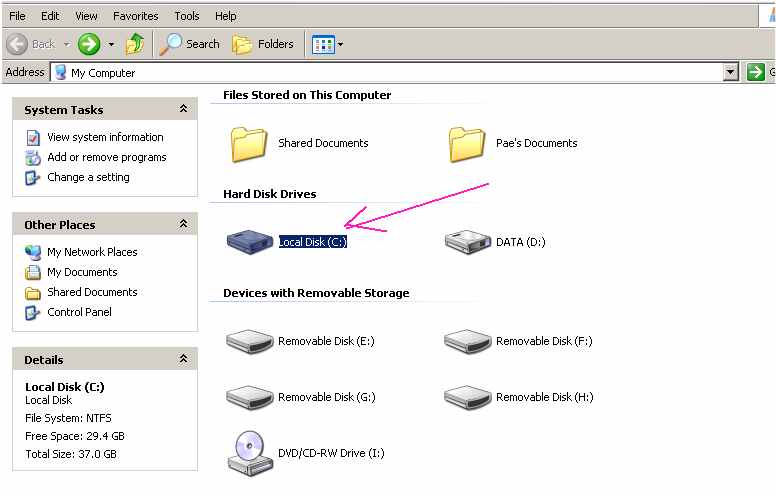The height and width of the screenshot is (496, 776).
Task: Open the Forward history dropdown arrow
Action: (x=111, y=45)
